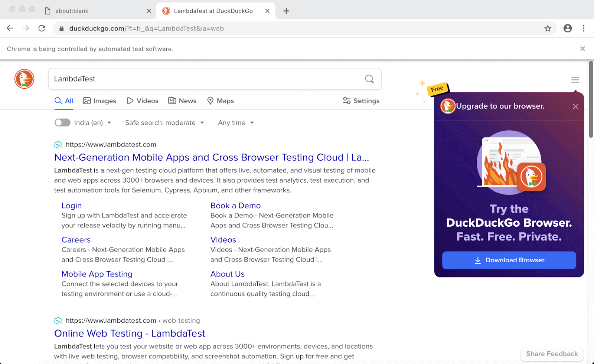Open Chrome three-dot menu
This screenshot has height=364, width=594.
[x=583, y=29]
